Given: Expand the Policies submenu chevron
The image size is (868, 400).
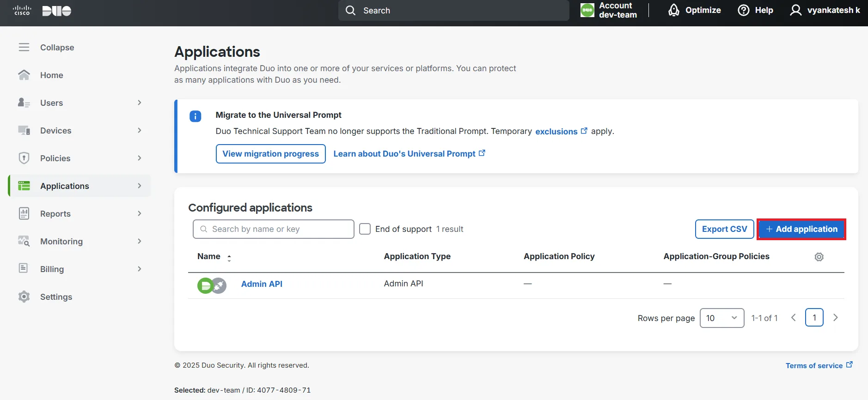Looking at the screenshot, I should click(x=140, y=158).
